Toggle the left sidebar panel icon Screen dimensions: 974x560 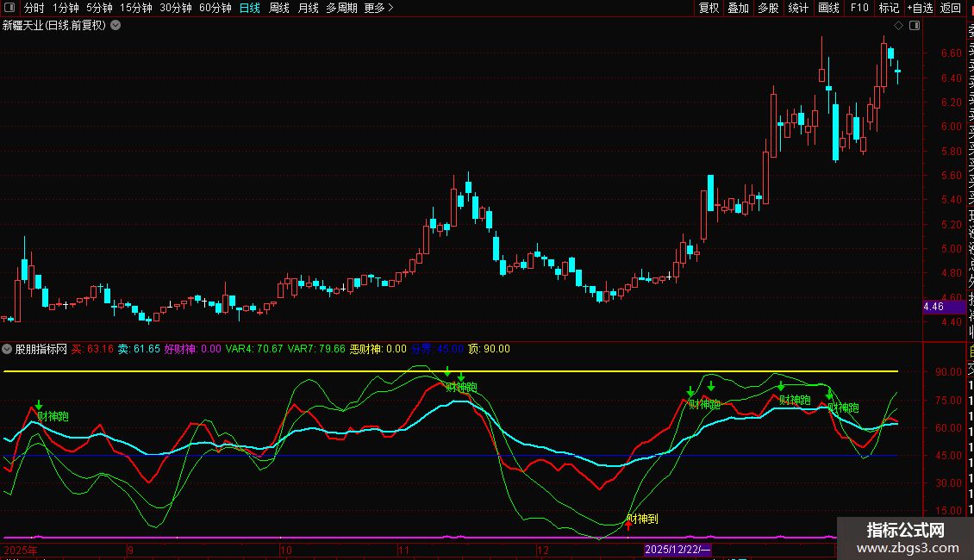(10, 8)
